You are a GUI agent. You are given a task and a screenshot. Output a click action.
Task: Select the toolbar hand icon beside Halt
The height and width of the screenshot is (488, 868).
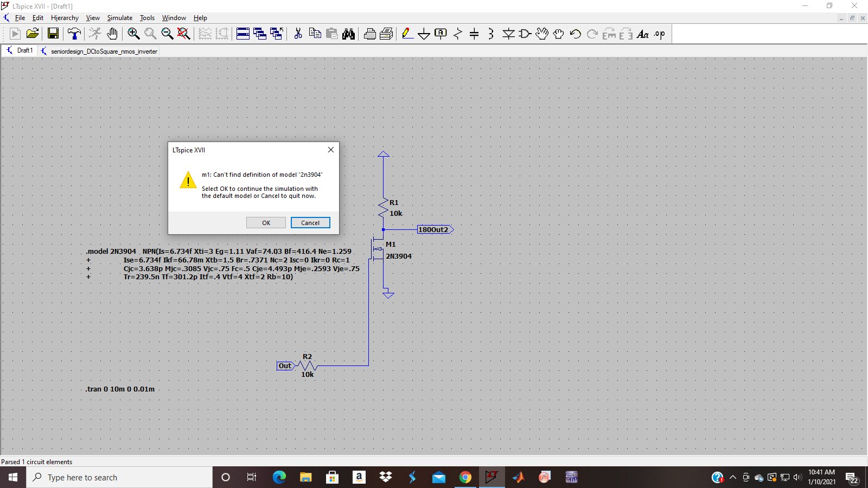coord(112,34)
